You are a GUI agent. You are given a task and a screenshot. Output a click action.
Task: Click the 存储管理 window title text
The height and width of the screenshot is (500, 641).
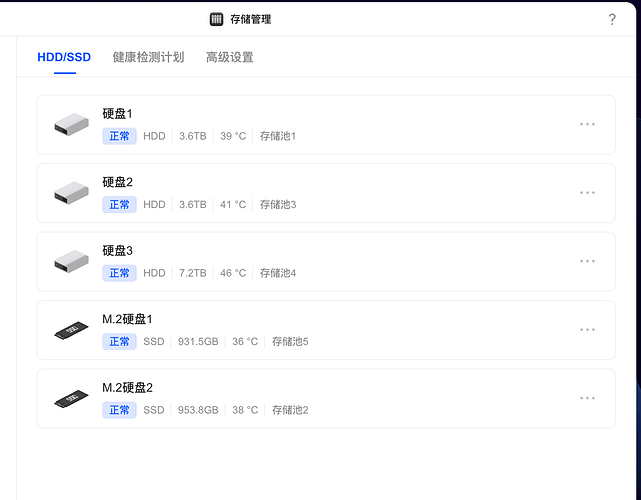251,19
